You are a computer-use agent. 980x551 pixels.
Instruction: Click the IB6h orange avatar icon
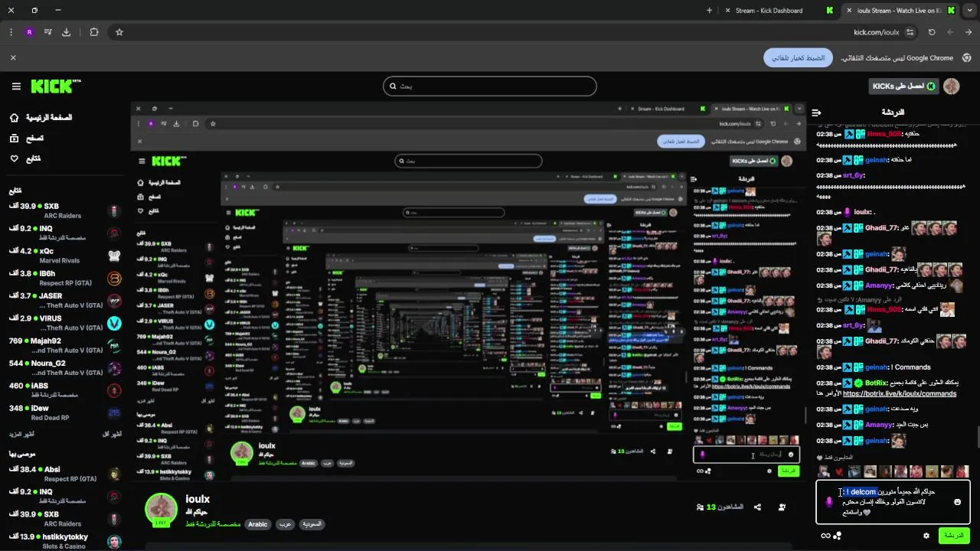tap(114, 278)
